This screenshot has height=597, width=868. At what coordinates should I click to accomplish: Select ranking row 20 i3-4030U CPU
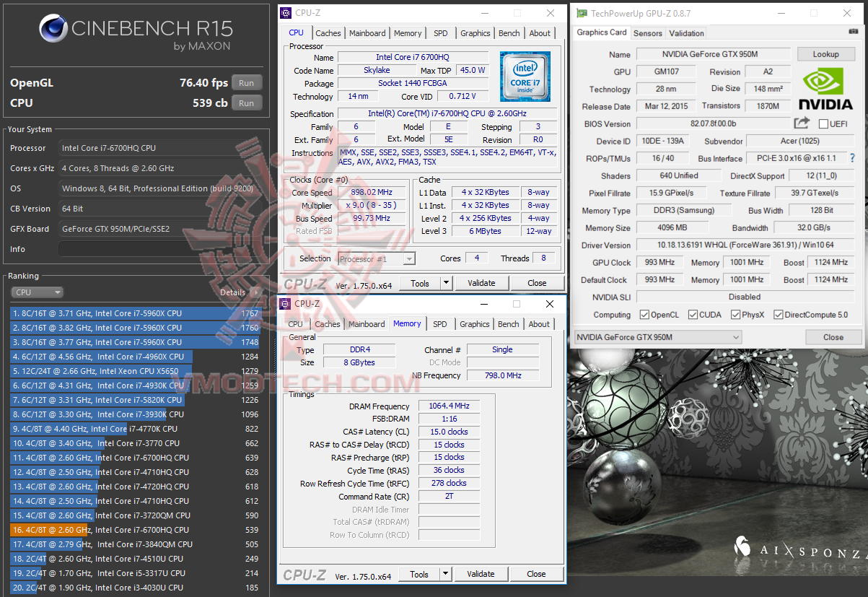(135, 588)
